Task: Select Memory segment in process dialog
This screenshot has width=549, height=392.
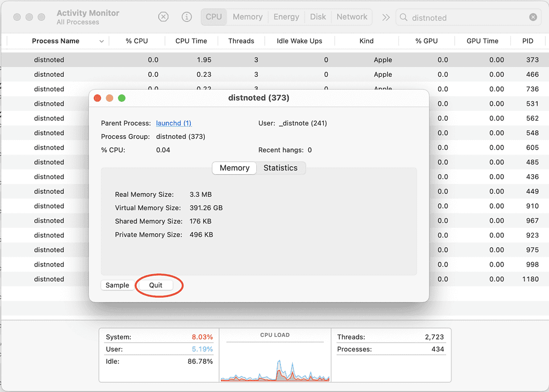Action: coord(234,168)
